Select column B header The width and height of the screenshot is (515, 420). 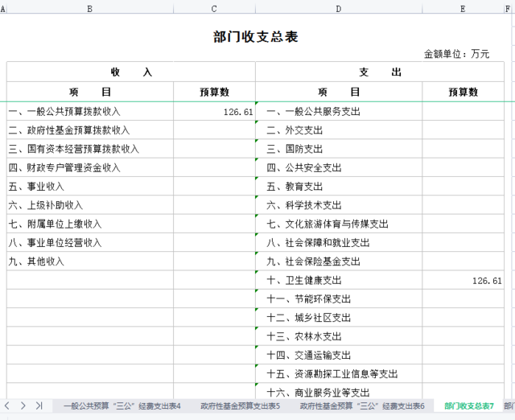tap(89, 8)
